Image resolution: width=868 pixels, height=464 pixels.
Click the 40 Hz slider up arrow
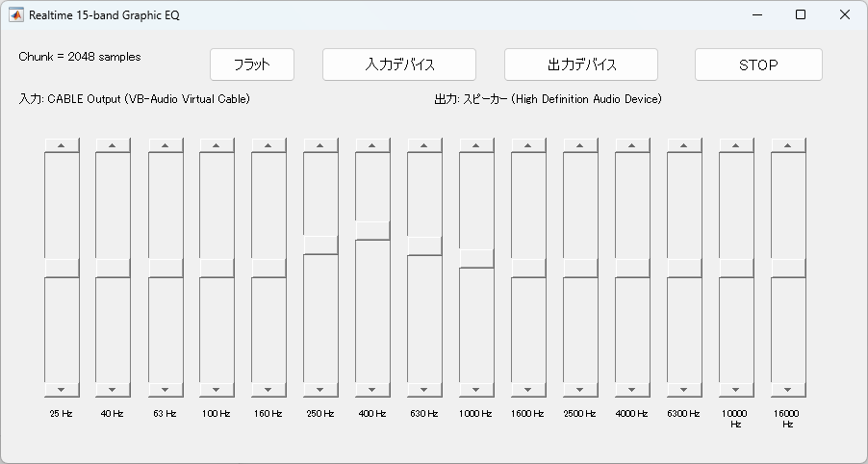coord(113,145)
